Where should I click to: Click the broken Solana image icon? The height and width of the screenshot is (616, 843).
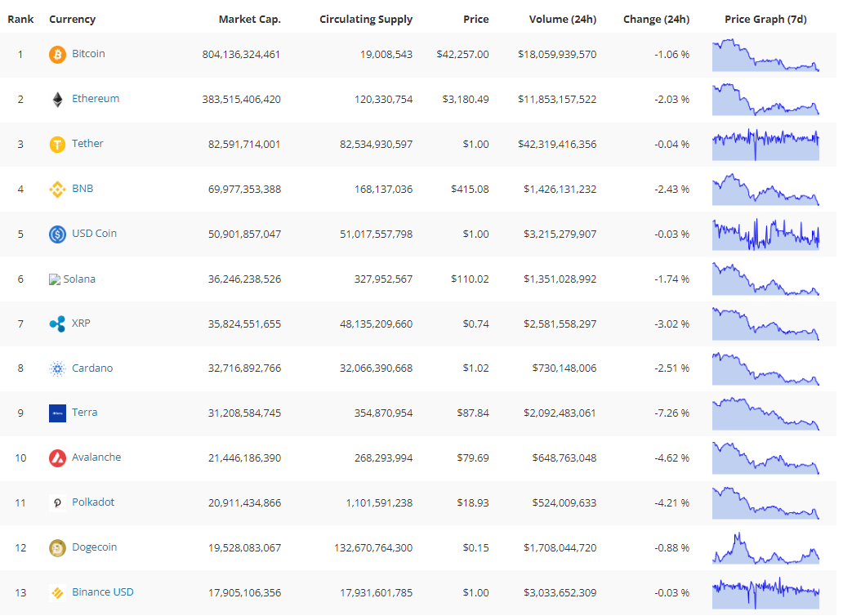[x=54, y=279]
